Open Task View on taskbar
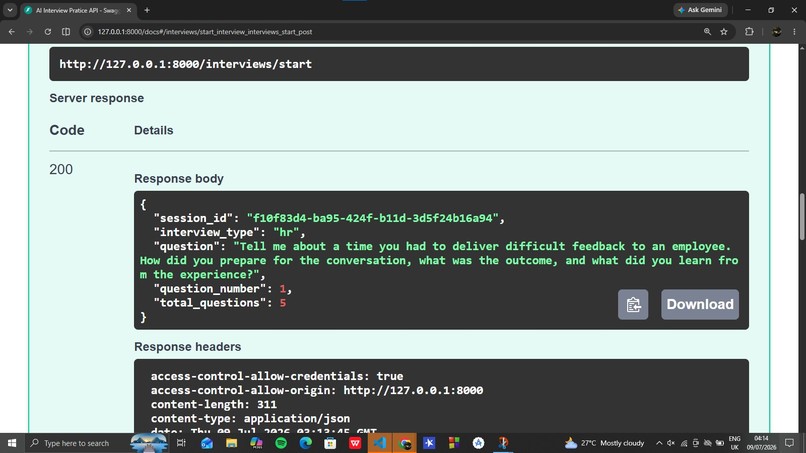806x453 pixels. (181, 443)
